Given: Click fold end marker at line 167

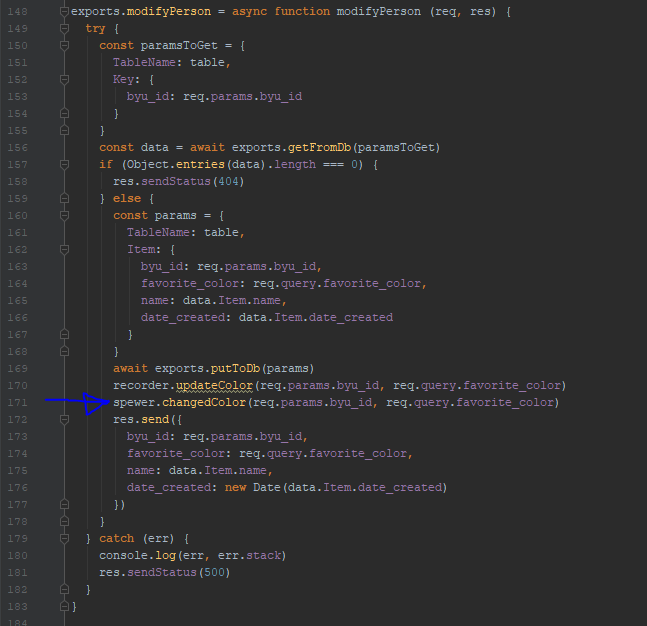Looking at the screenshot, I should point(64,334).
